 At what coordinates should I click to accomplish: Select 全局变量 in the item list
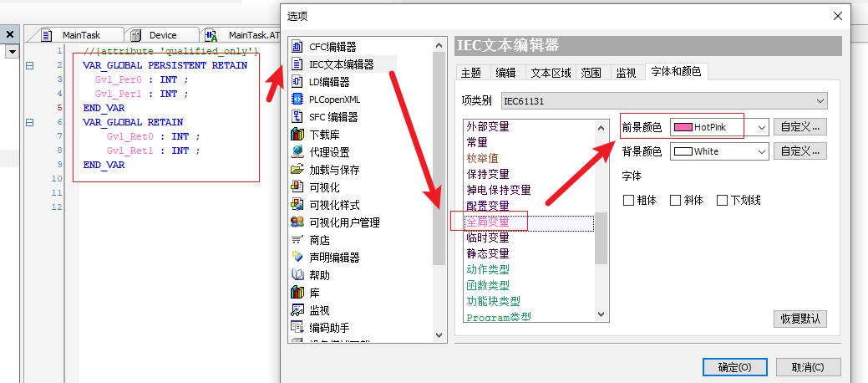pyautogui.click(x=487, y=222)
